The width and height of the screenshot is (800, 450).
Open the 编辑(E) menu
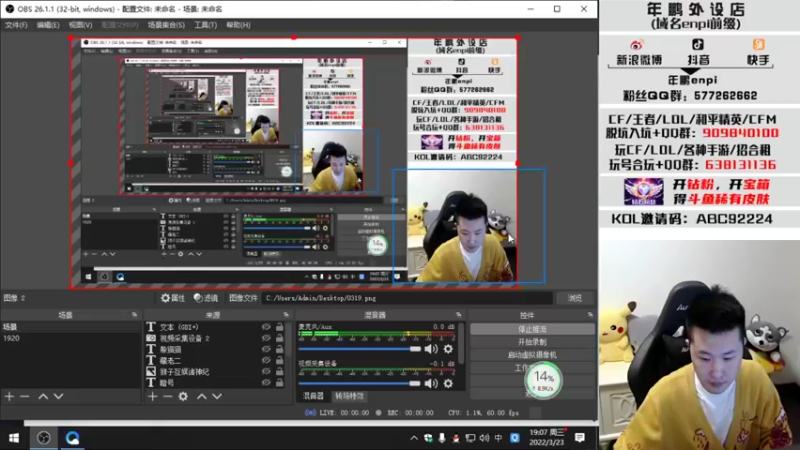(x=47, y=25)
